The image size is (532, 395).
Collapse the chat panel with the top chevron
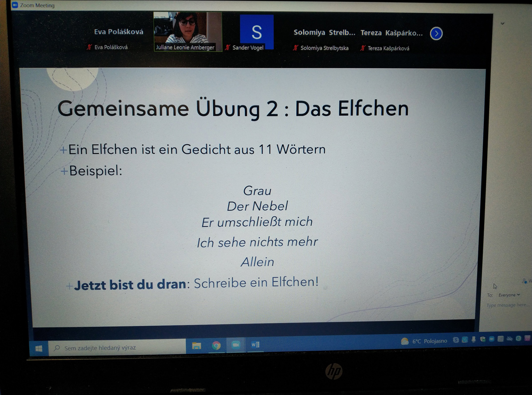502,23
